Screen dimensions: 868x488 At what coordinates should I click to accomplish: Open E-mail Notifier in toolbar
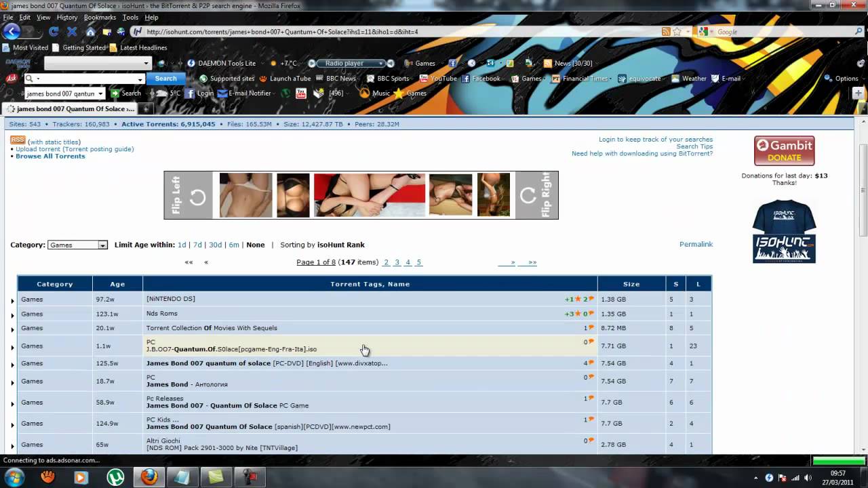click(244, 94)
